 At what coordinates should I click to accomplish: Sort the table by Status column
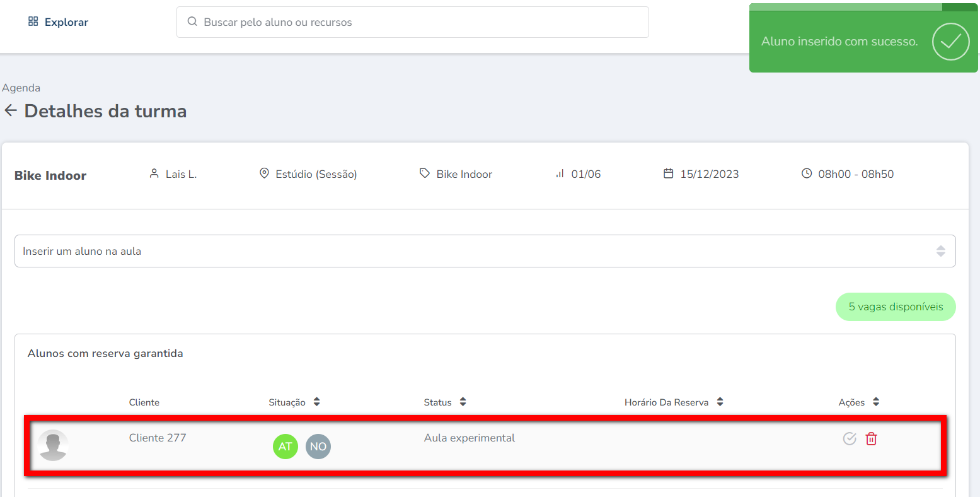click(463, 402)
